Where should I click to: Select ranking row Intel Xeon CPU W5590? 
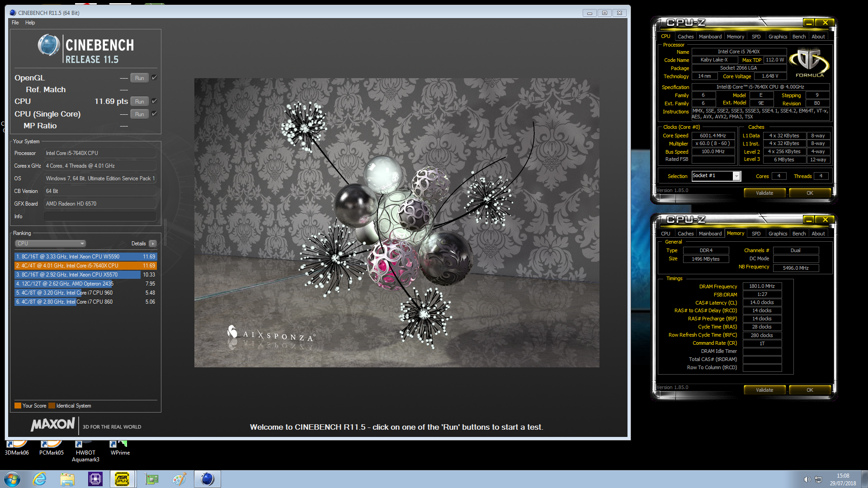[x=85, y=257]
